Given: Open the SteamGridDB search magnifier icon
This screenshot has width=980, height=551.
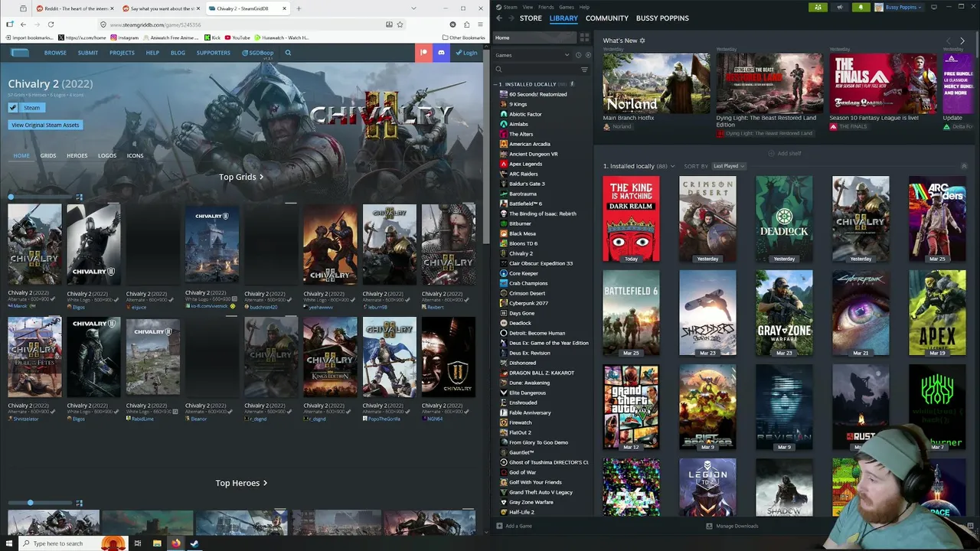Looking at the screenshot, I should (288, 53).
